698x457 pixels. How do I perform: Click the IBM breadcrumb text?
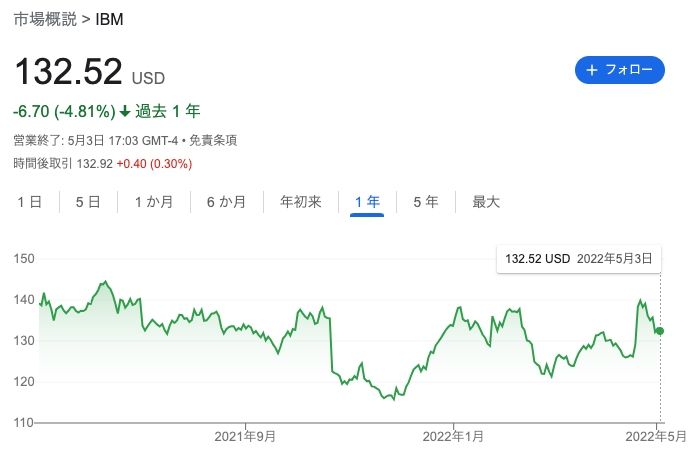(x=110, y=20)
